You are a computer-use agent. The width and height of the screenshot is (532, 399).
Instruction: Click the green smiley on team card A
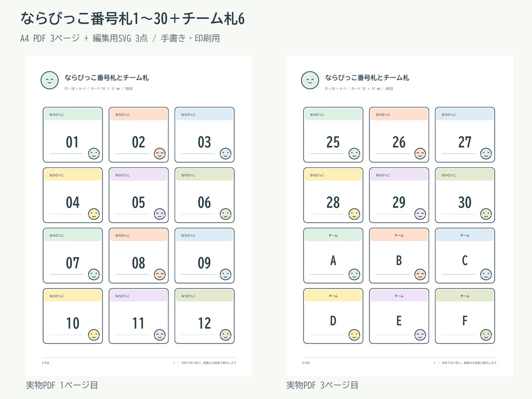pyautogui.click(x=354, y=274)
